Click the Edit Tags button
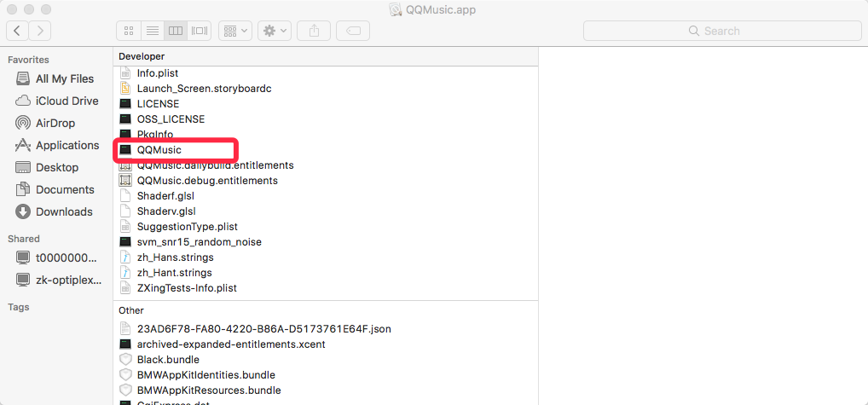 353,31
